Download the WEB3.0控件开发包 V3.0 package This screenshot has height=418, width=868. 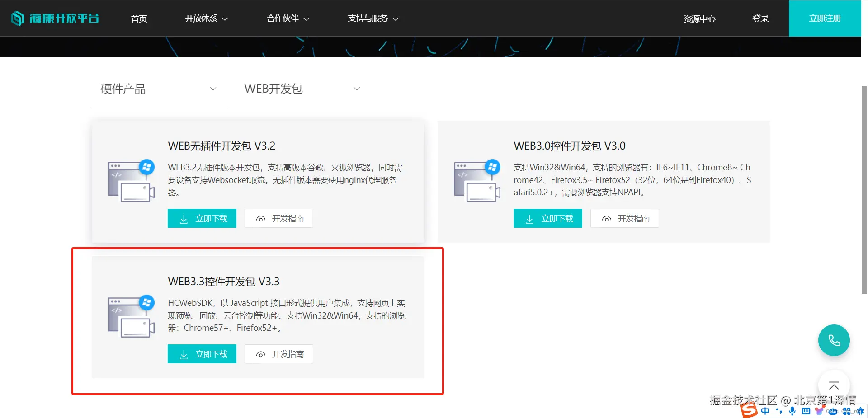548,219
